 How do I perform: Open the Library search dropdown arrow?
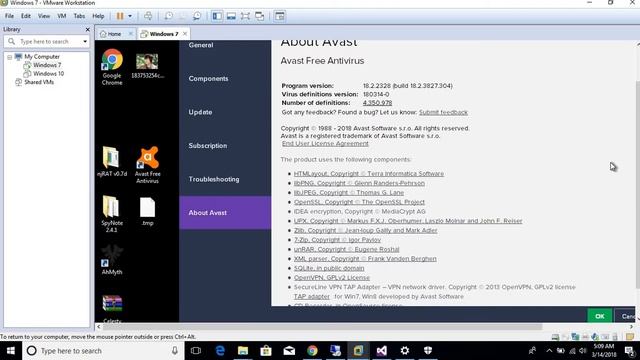point(85,42)
